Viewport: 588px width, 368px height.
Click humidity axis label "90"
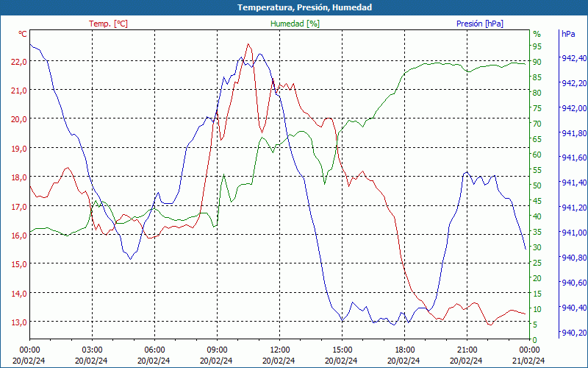537,62
